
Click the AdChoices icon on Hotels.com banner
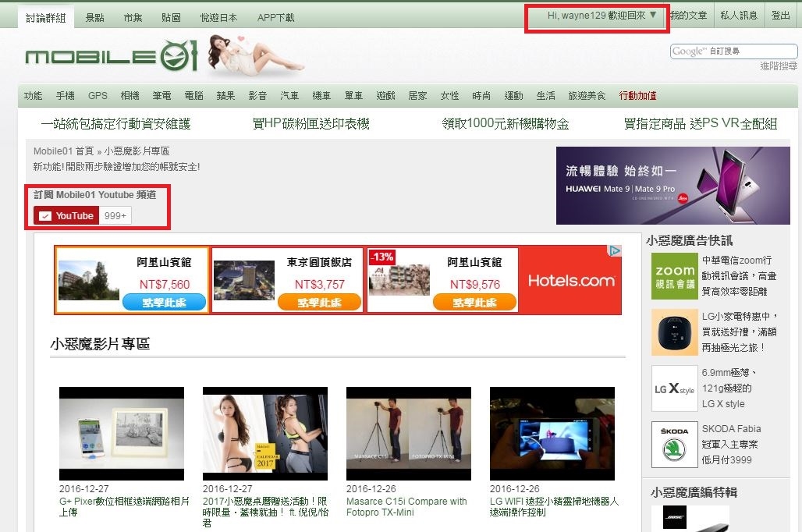614,250
